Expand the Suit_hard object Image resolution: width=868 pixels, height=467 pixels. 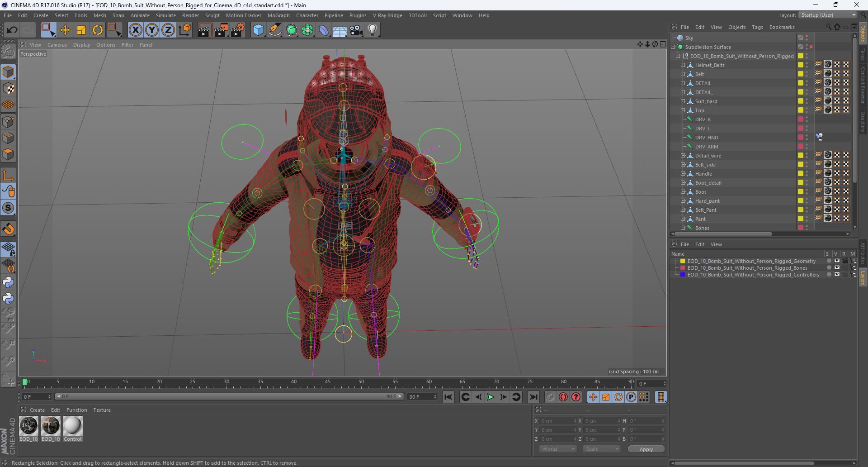tap(683, 101)
